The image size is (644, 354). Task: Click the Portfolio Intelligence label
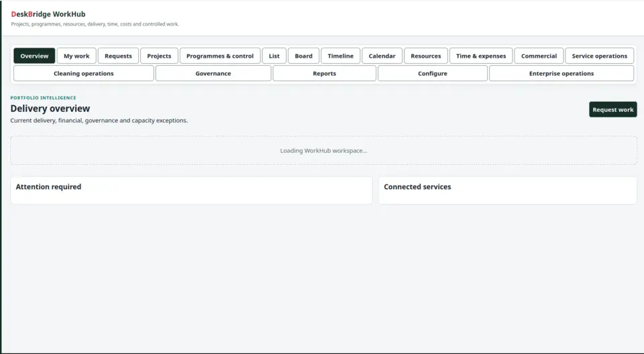[x=43, y=98]
